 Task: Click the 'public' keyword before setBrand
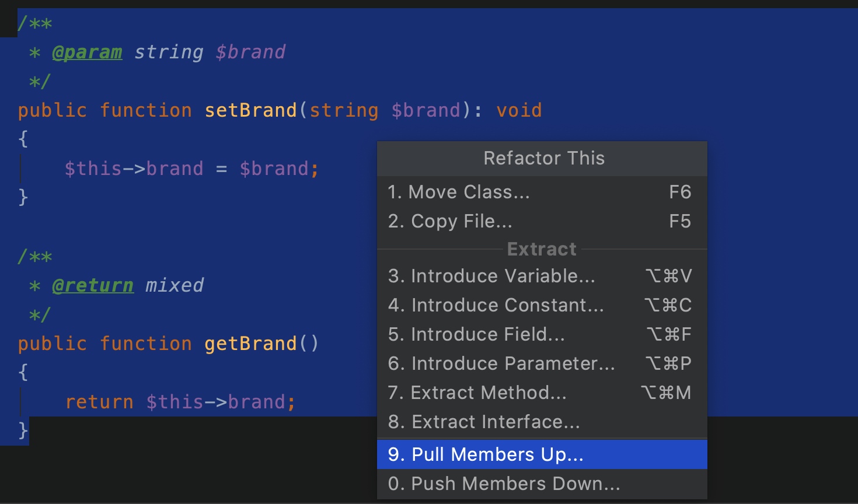point(53,110)
